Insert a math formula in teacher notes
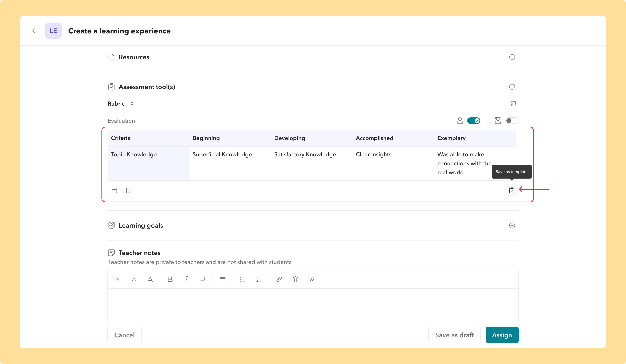 point(312,279)
